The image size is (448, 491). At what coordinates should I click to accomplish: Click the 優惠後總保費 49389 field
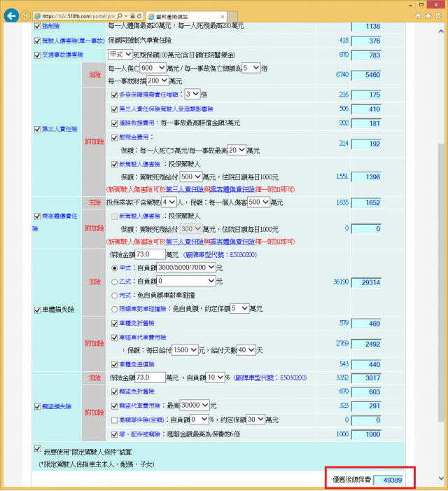388,480
